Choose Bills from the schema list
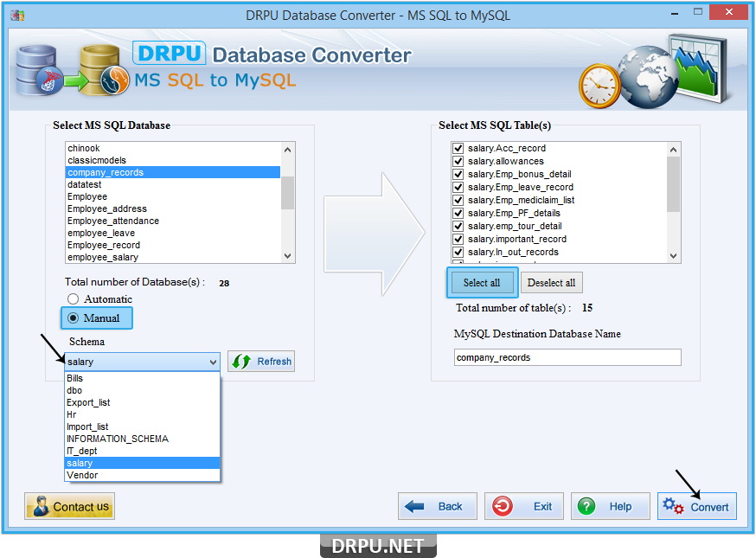This screenshot has width=756, height=558. click(x=142, y=379)
